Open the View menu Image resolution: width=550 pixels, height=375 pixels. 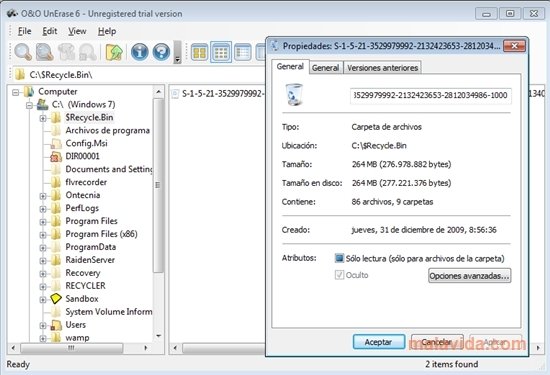(x=77, y=31)
